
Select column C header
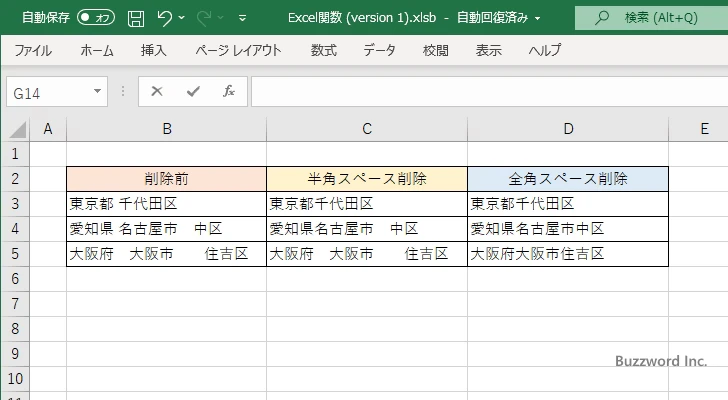click(367, 129)
